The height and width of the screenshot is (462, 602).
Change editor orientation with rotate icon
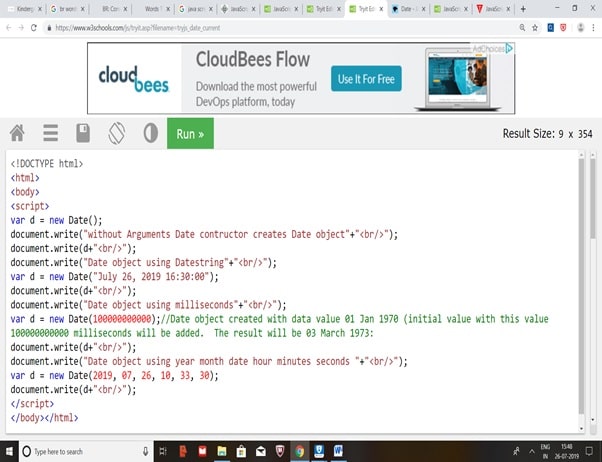pos(117,133)
